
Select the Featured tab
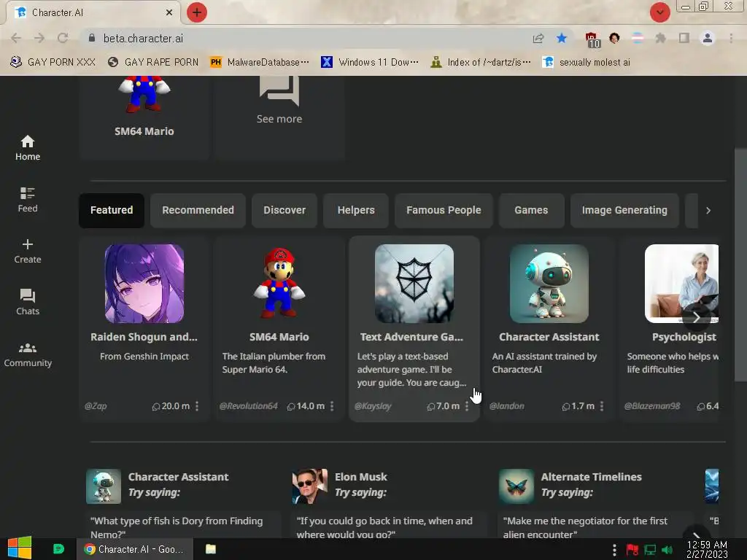[112, 210]
